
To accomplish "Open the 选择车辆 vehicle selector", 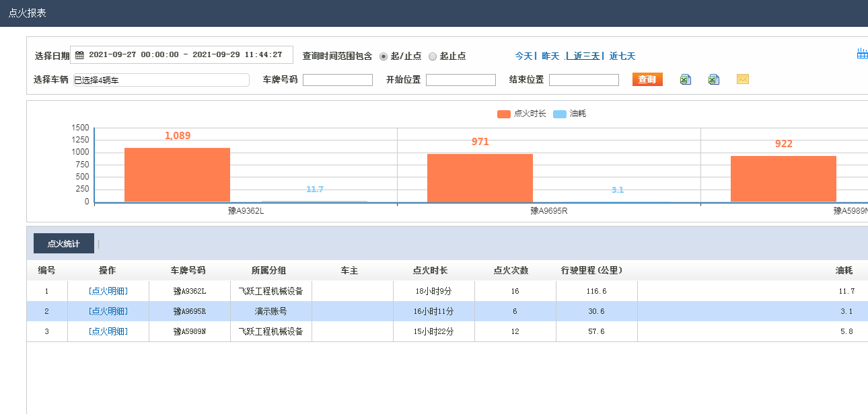I will tap(161, 80).
